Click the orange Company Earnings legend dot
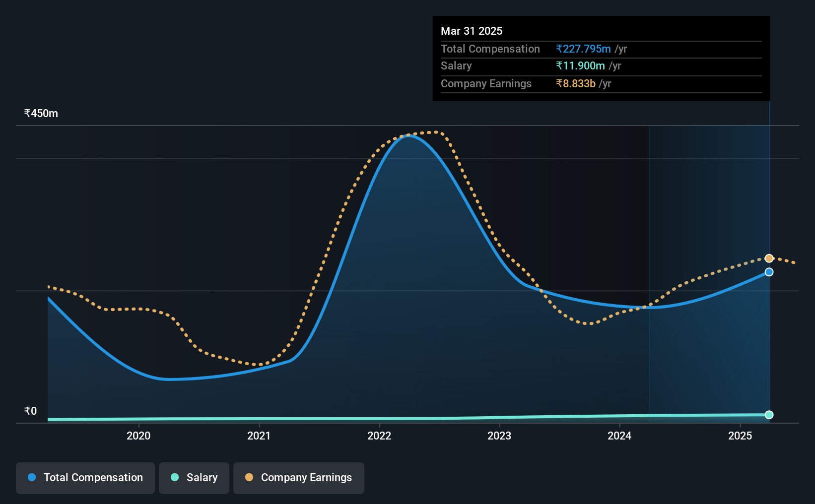This screenshot has width=815, height=504. click(249, 477)
